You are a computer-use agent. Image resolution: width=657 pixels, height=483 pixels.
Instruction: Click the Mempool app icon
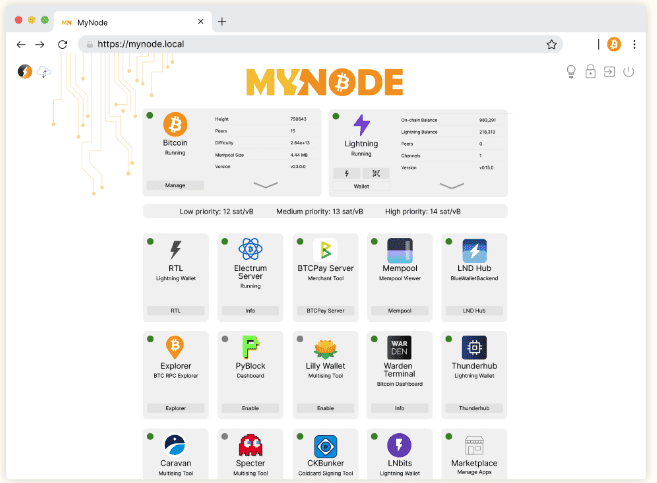(x=400, y=250)
